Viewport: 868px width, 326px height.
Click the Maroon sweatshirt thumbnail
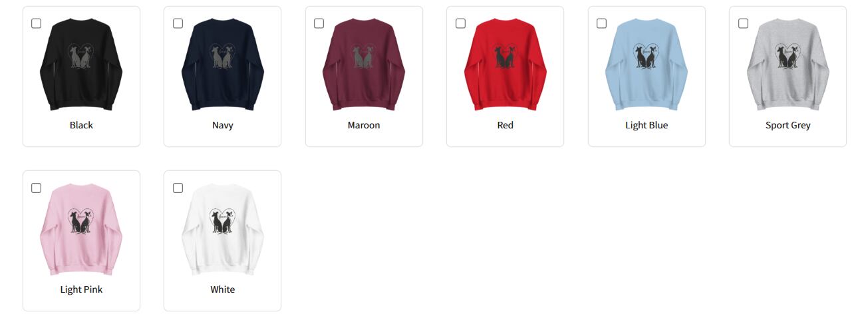click(364, 65)
